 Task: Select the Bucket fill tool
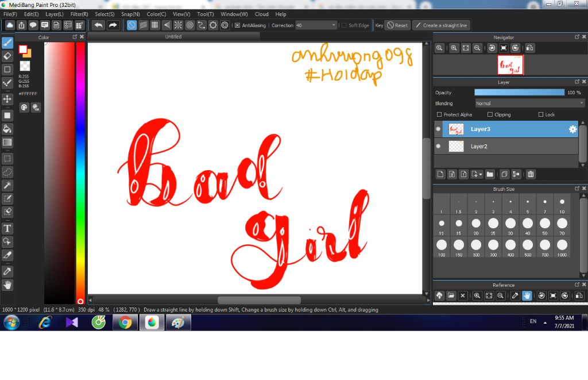pyautogui.click(x=7, y=129)
